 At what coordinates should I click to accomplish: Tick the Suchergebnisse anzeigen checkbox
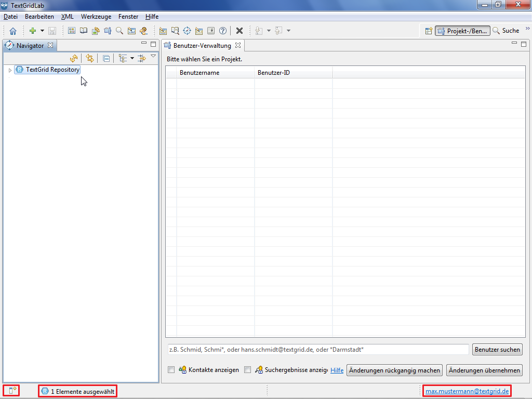[x=247, y=370]
